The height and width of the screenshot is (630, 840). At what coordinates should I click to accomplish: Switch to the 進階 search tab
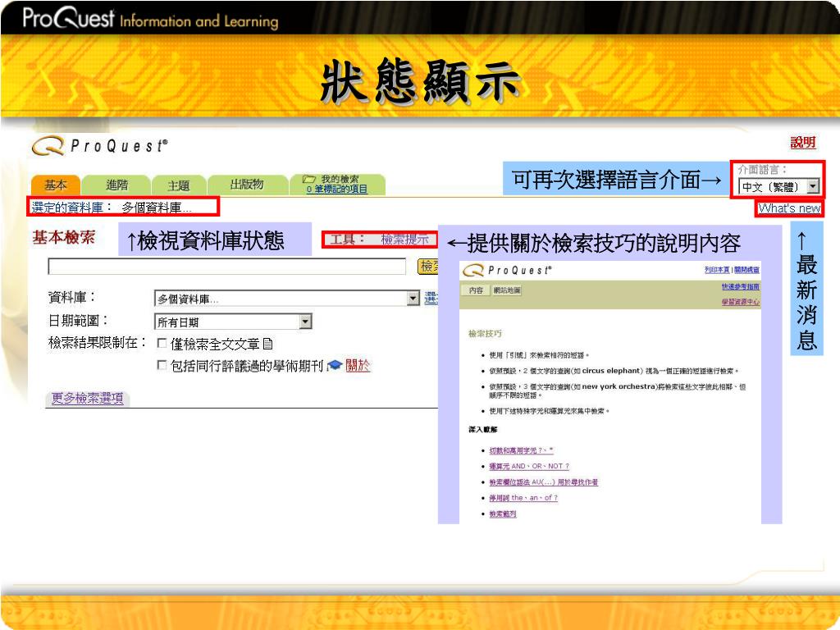click(116, 185)
